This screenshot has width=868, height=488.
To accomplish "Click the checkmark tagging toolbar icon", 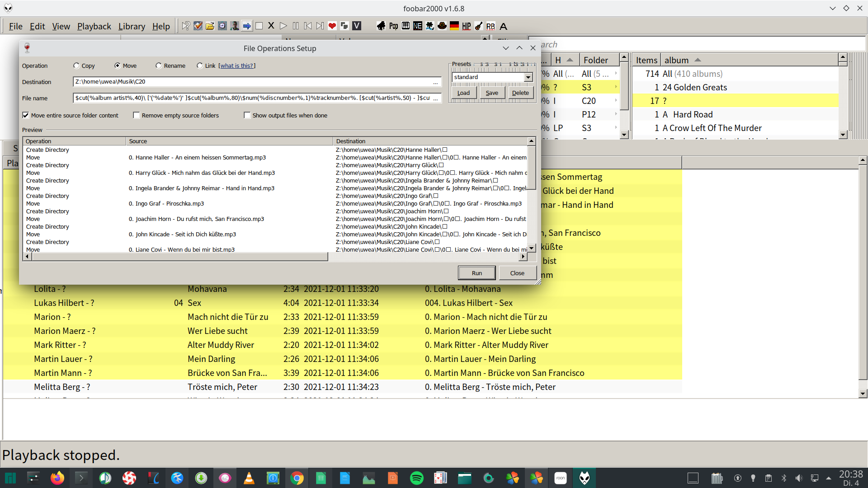I will [x=198, y=26].
